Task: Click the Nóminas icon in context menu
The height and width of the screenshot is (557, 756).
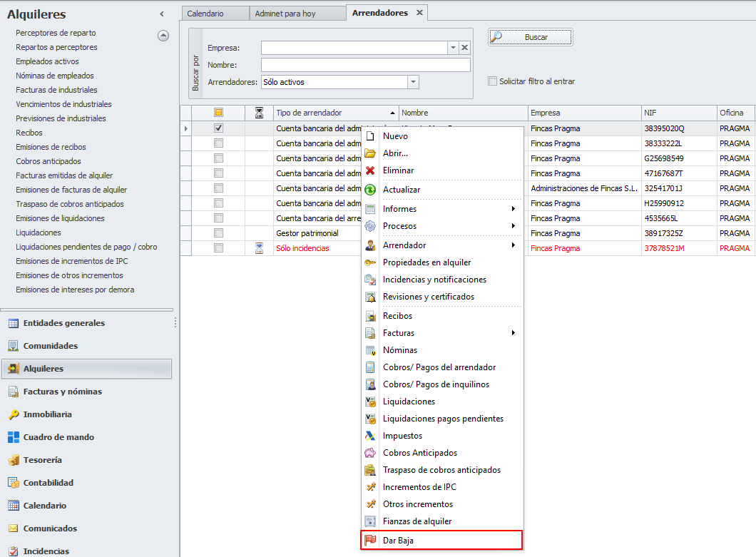Action: click(370, 350)
